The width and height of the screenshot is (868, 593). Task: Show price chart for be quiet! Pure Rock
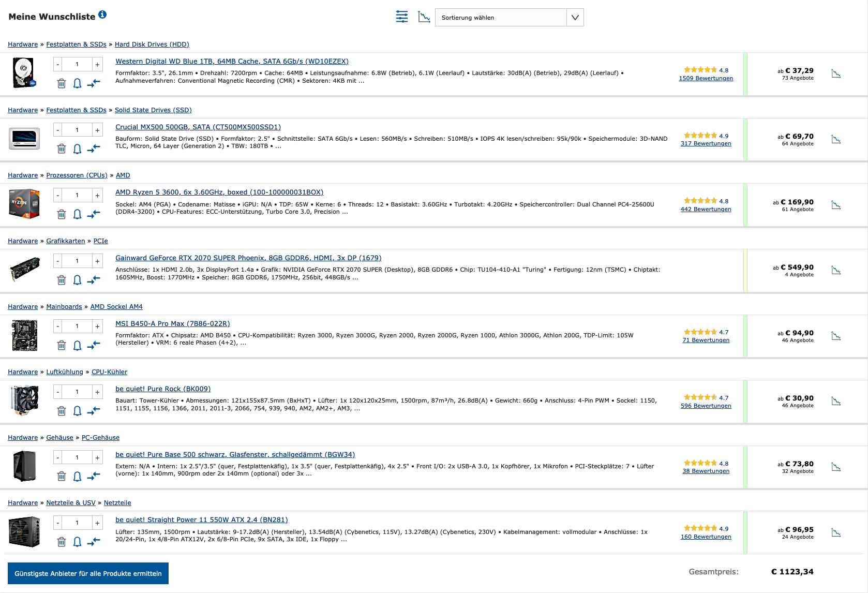[836, 401]
